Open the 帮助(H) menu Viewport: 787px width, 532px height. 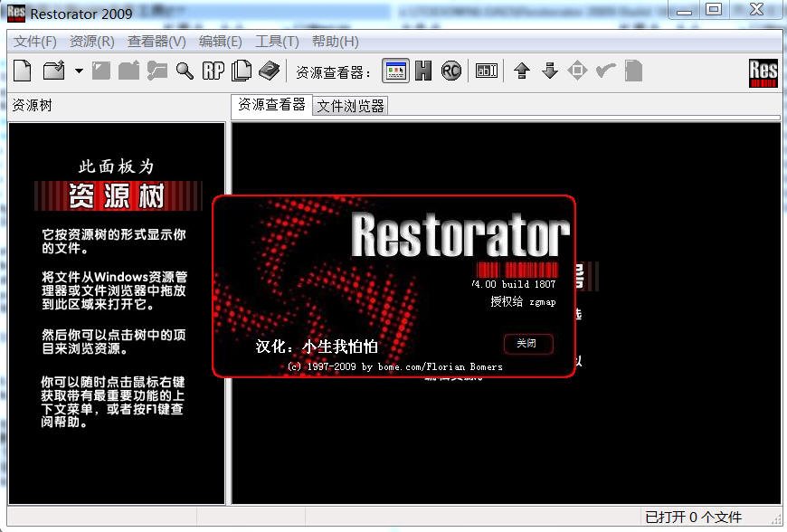coord(336,41)
